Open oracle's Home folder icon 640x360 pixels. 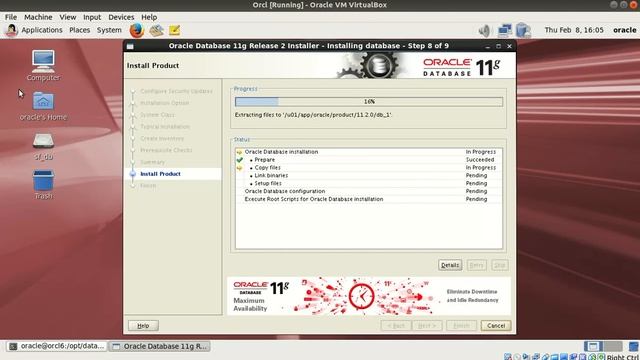43,106
